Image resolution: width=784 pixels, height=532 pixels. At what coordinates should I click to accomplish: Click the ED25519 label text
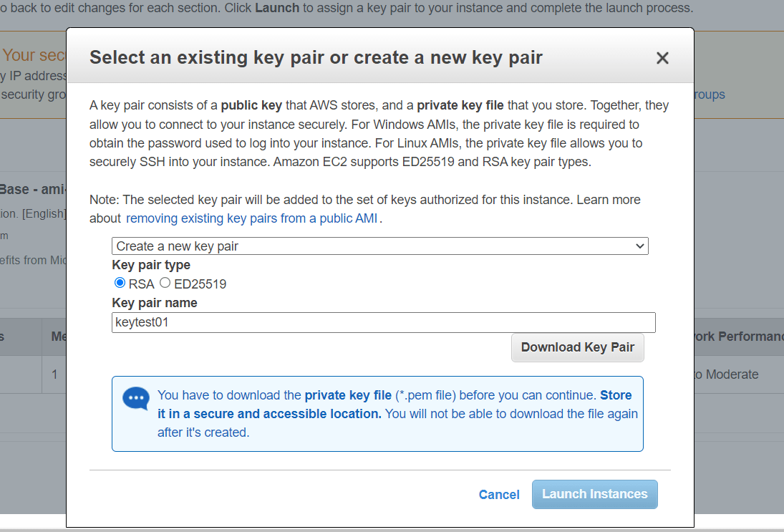pos(200,284)
